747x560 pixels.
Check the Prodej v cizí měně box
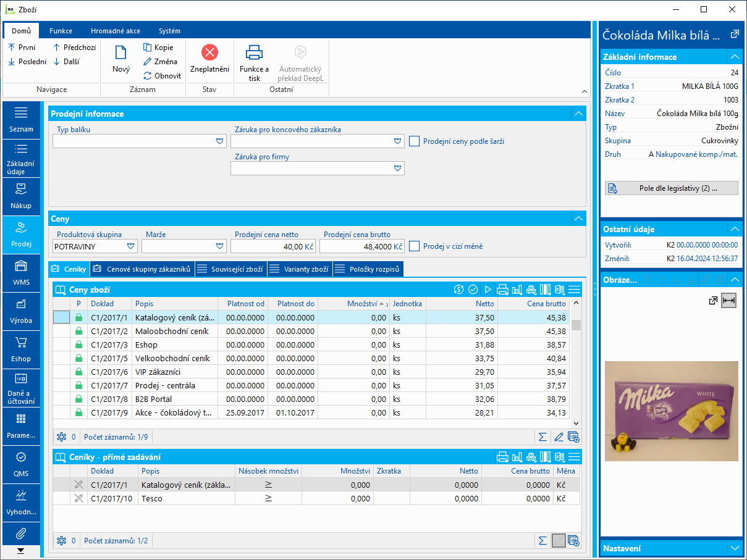pos(415,246)
